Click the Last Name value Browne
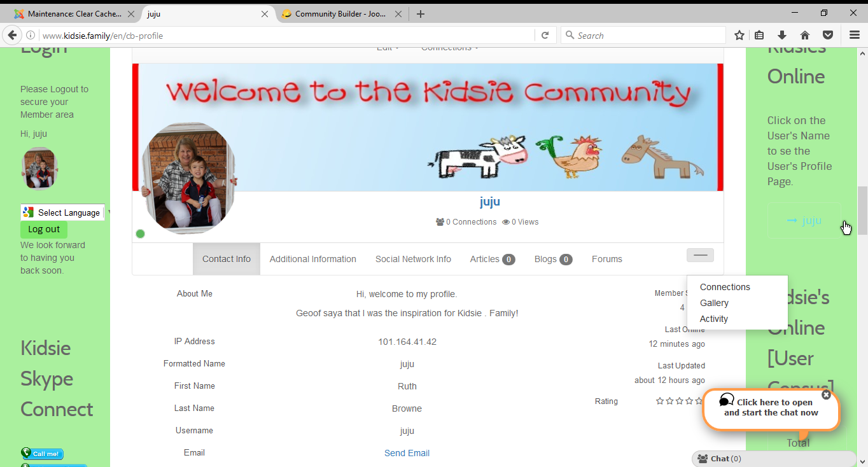The image size is (868, 467). tap(407, 408)
